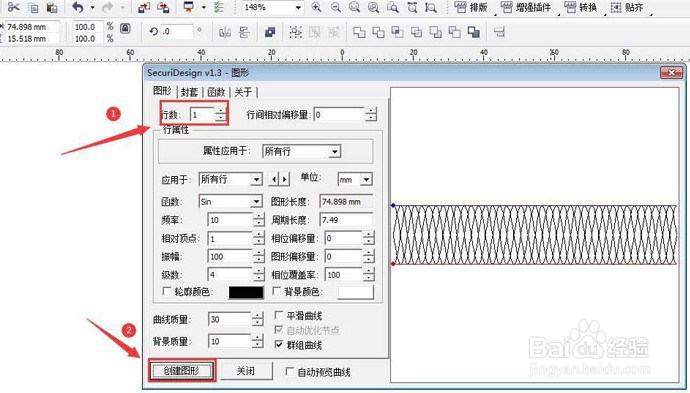Click the Paste clipboard icon
The height and width of the screenshot is (393, 690).
point(52,7)
